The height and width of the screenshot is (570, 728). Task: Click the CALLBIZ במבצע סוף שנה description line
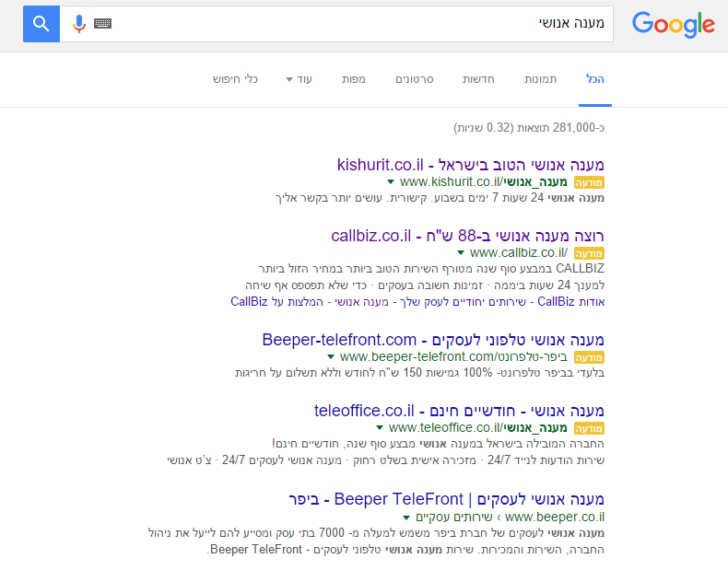(432, 269)
